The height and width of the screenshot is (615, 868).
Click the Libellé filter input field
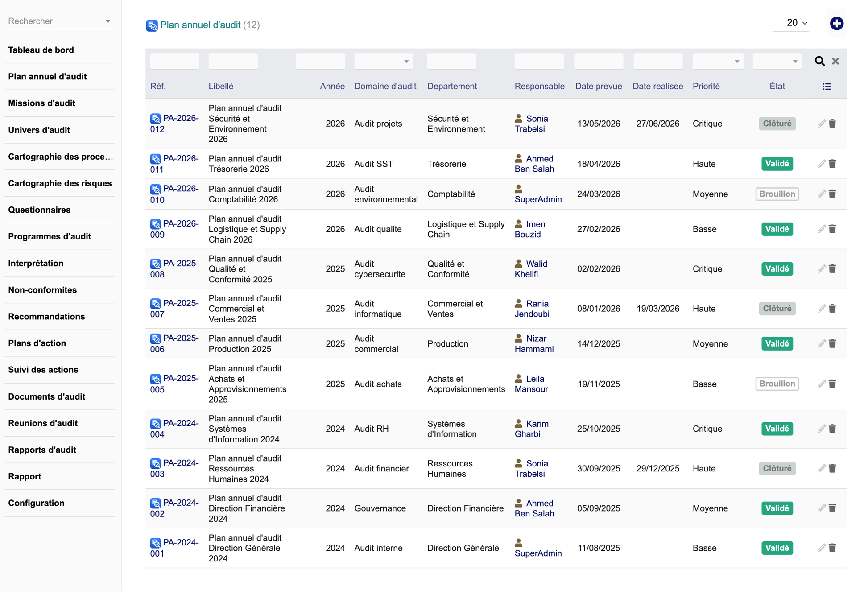pos(233,61)
